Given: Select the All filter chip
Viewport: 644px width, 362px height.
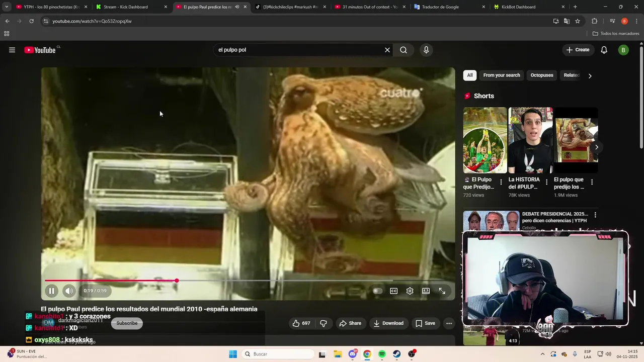Looking at the screenshot, I should point(470,75).
